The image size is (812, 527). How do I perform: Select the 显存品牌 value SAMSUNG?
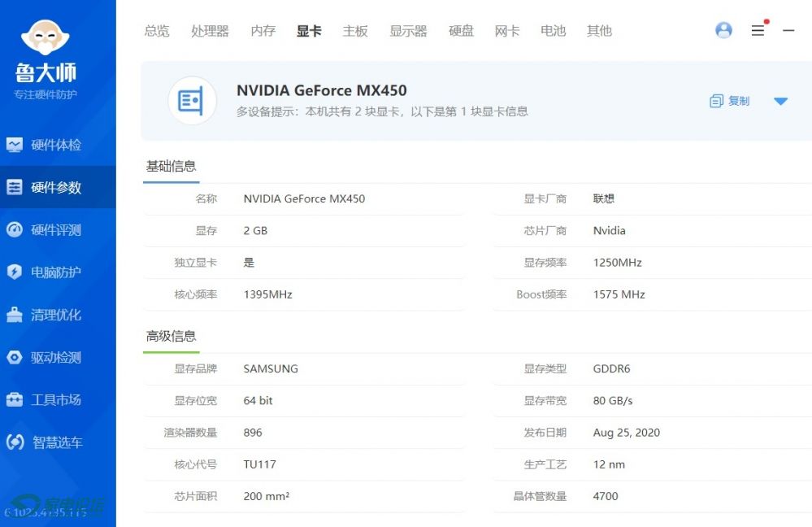pyautogui.click(x=271, y=368)
